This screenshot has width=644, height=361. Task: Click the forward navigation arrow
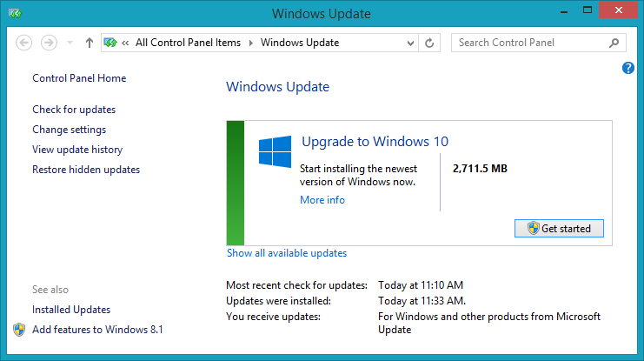tap(49, 43)
